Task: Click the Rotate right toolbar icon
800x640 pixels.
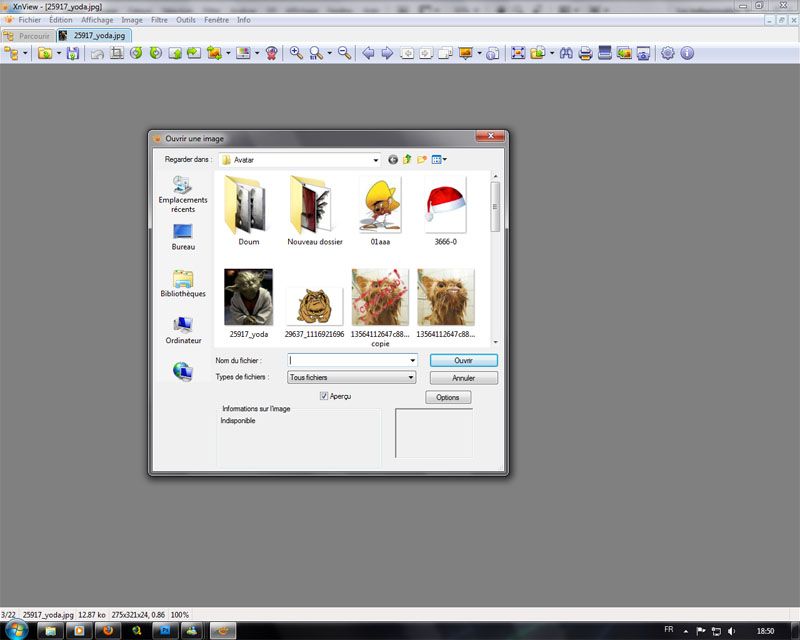Action: 156,53
